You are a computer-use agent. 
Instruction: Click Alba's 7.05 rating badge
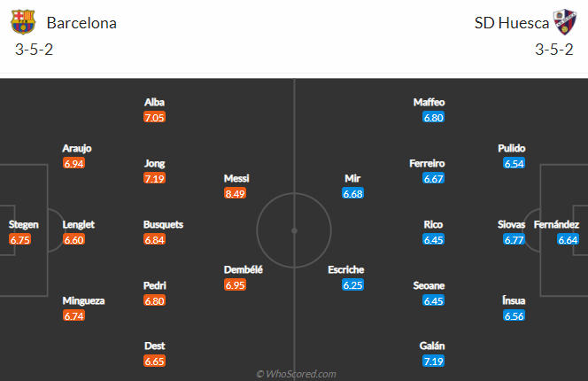click(154, 117)
